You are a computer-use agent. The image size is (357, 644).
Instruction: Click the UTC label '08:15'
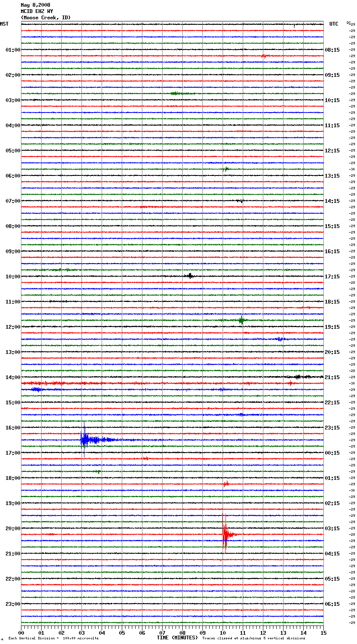(332, 50)
